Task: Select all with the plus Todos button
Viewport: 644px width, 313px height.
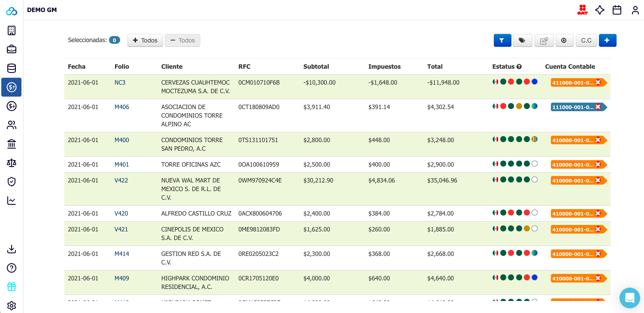Action: pos(145,40)
